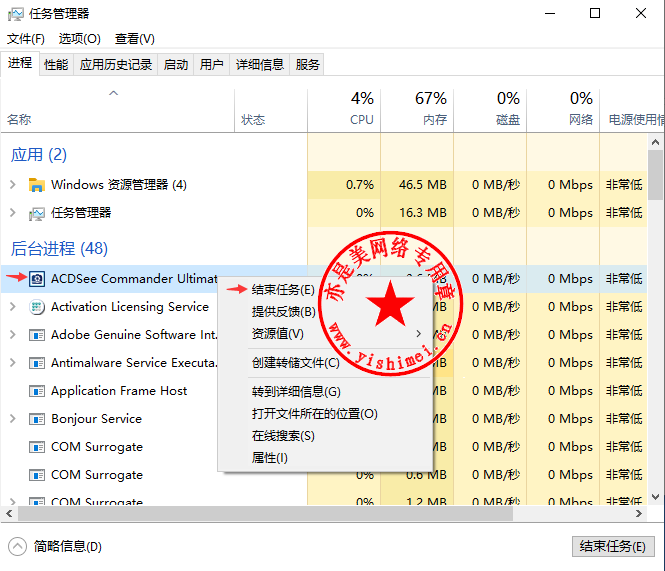Viewport: 665px width, 571px height.
Task: Click the Apps (2) group header
Action: click(39, 155)
